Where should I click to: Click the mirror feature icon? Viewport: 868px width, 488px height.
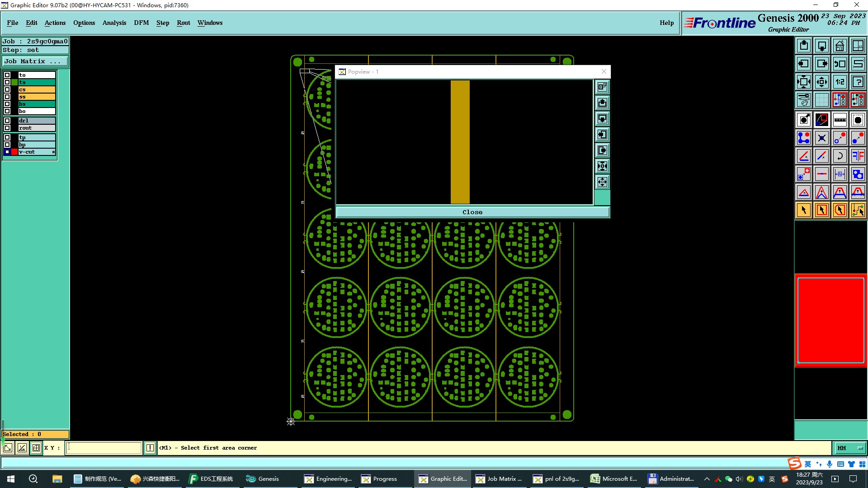tap(858, 156)
